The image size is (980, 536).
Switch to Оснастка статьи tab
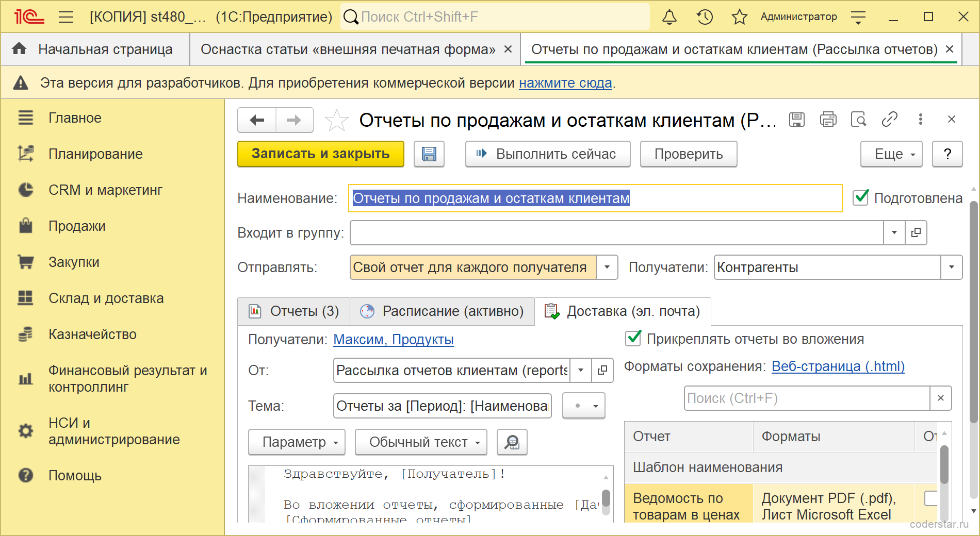(348, 49)
